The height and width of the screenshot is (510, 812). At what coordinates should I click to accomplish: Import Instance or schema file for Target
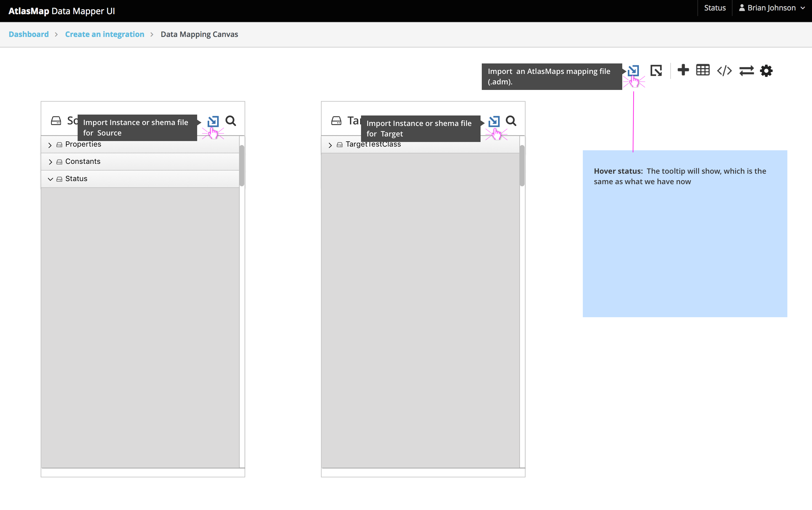click(x=494, y=121)
